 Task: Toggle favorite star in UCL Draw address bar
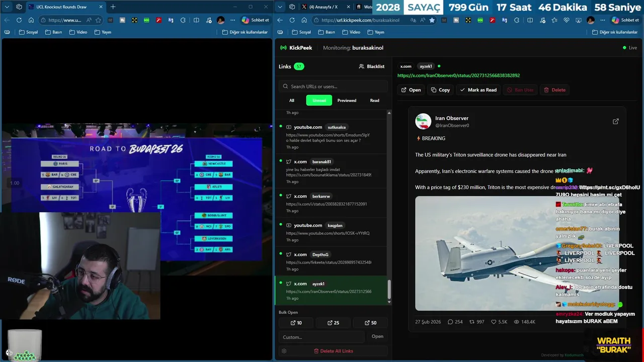(98, 20)
